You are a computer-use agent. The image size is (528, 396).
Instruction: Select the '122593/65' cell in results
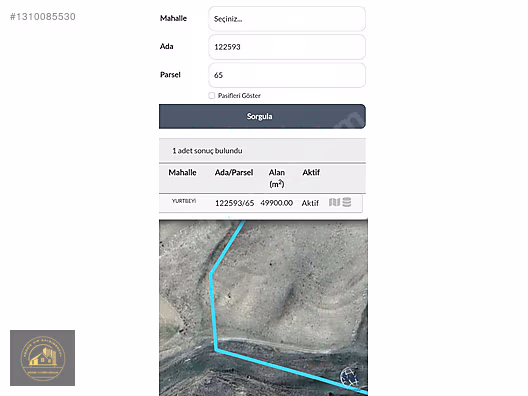pos(234,203)
